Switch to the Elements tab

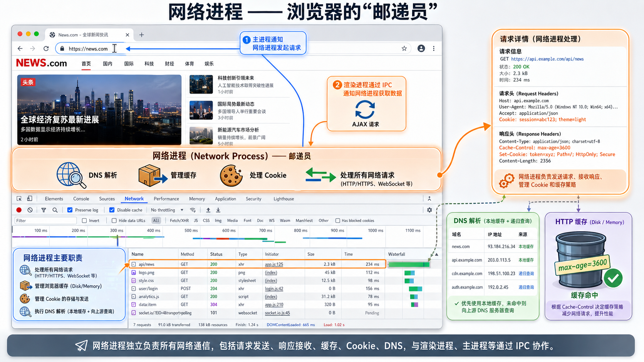[54, 199]
